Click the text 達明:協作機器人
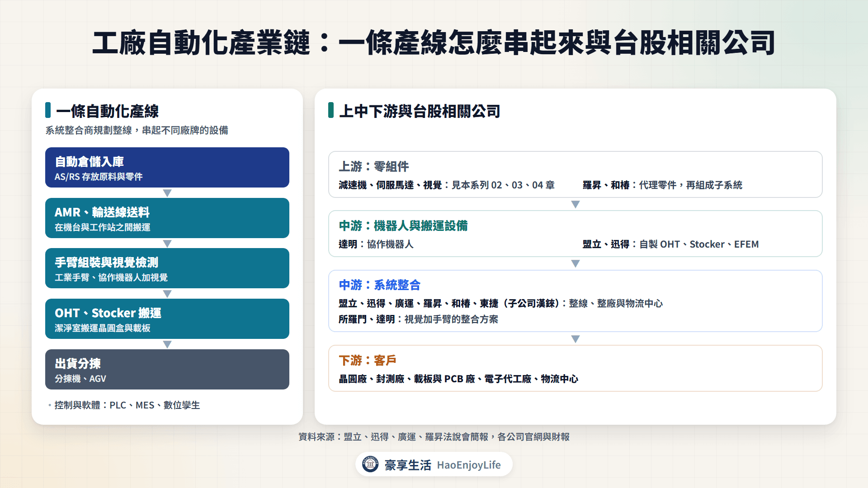 376,244
